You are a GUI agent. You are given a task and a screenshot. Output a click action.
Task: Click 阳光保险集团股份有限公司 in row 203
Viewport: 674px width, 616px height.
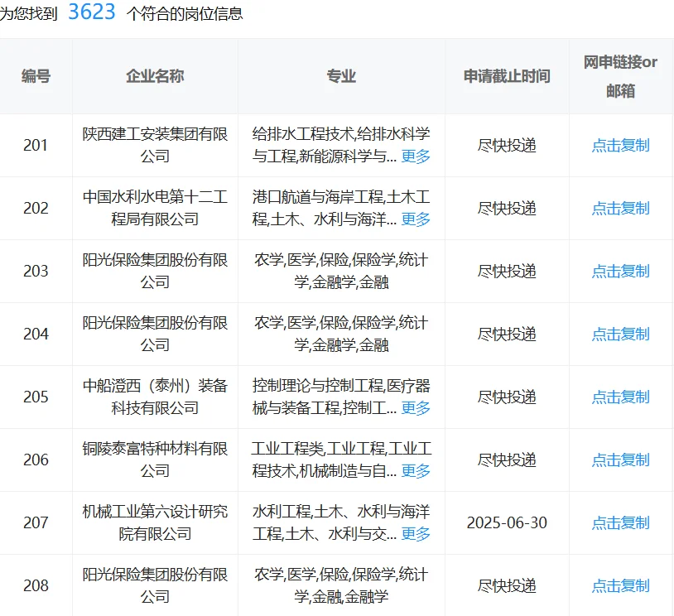pos(155,272)
